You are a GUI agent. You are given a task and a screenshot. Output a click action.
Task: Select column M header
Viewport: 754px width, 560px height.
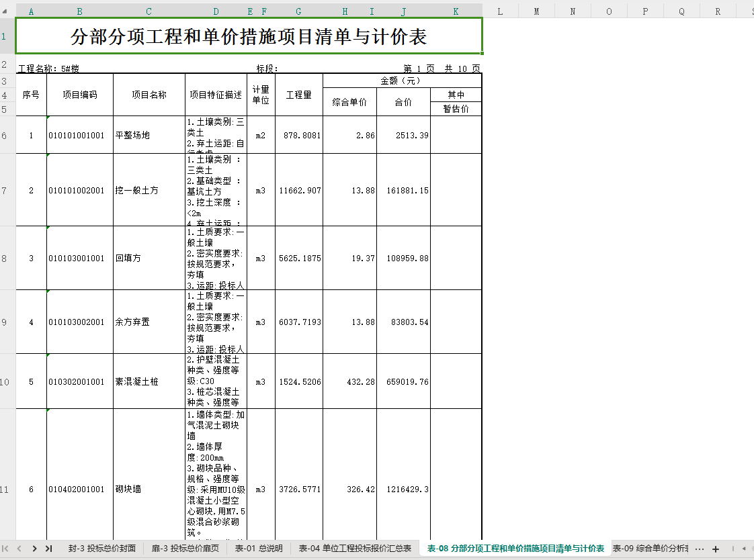tap(537, 11)
